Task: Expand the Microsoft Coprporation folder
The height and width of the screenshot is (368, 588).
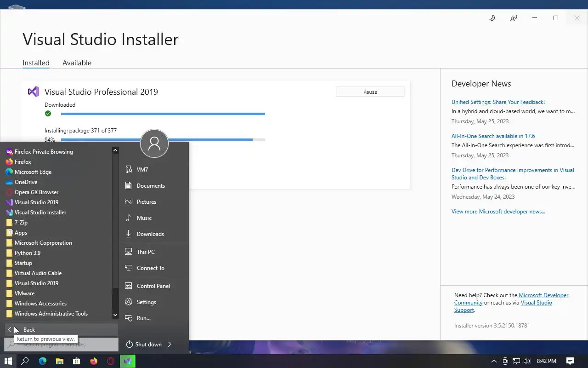Action: pos(58,243)
